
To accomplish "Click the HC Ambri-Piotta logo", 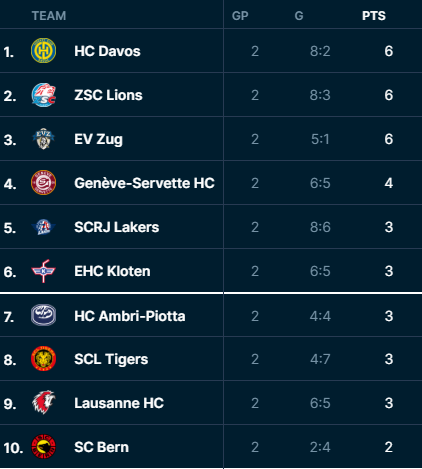I will point(43,315).
